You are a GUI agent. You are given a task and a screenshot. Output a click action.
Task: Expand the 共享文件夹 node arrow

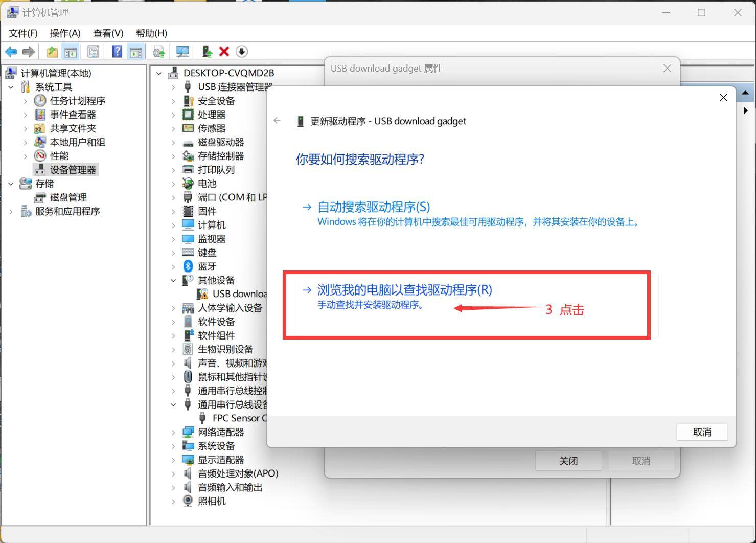26,129
